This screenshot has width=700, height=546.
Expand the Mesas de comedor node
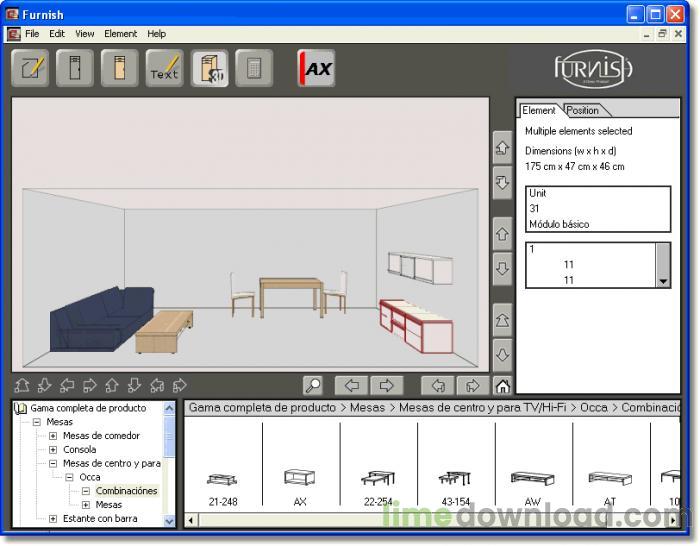(x=53, y=436)
